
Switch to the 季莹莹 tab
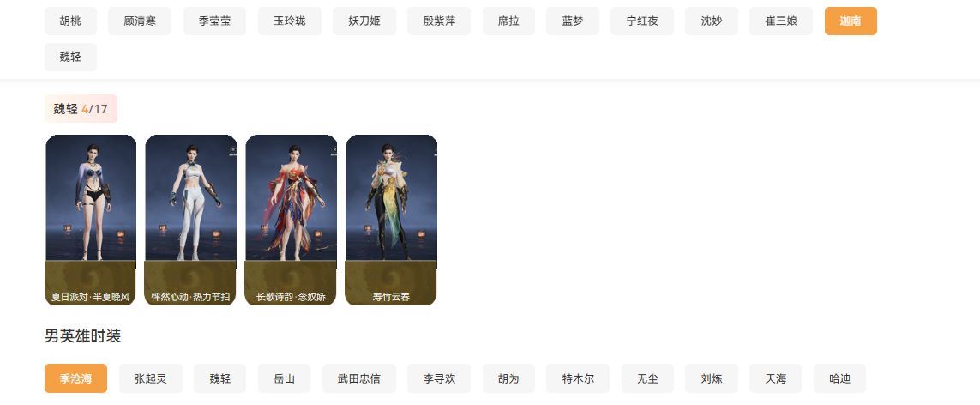click(214, 21)
